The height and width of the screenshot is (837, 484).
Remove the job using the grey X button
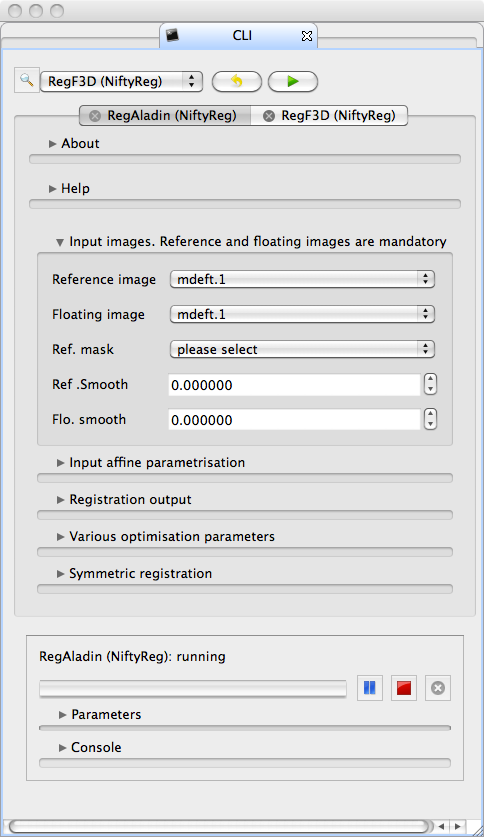pyautogui.click(x=438, y=688)
